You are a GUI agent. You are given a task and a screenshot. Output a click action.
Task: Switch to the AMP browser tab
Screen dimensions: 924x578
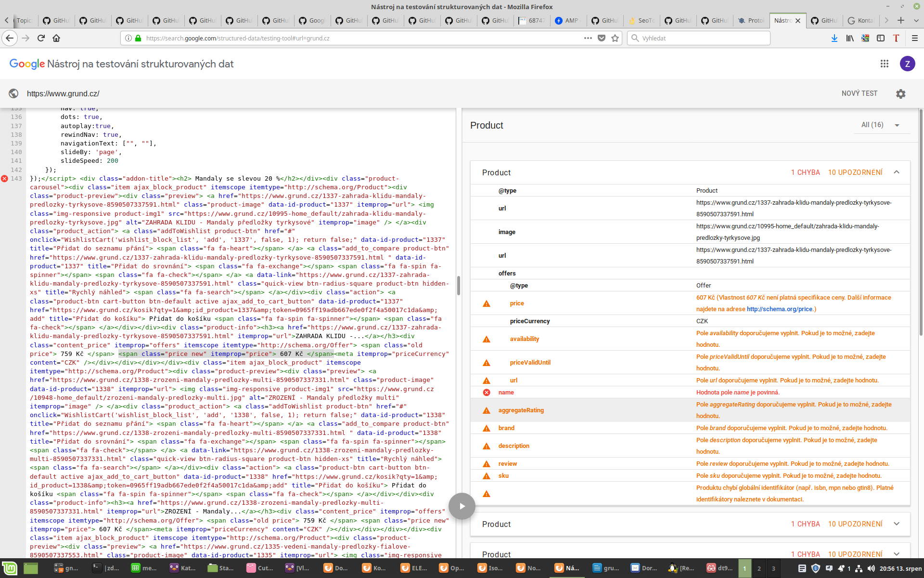coord(568,20)
